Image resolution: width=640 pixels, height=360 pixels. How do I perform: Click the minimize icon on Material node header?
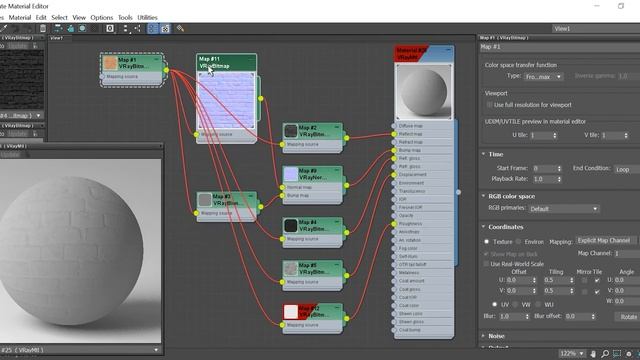pyautogui.click(x=448, y=50)
